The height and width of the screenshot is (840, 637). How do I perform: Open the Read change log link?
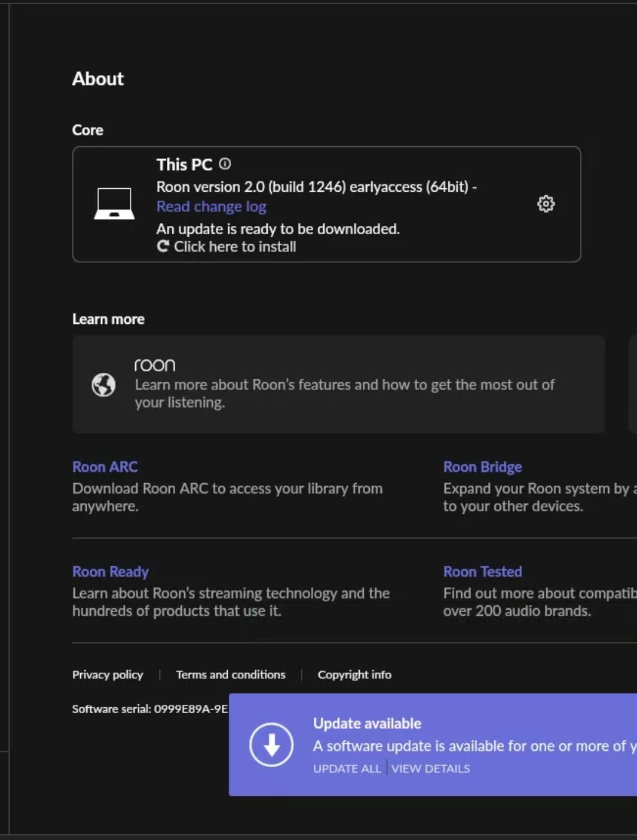coord(211,207)
